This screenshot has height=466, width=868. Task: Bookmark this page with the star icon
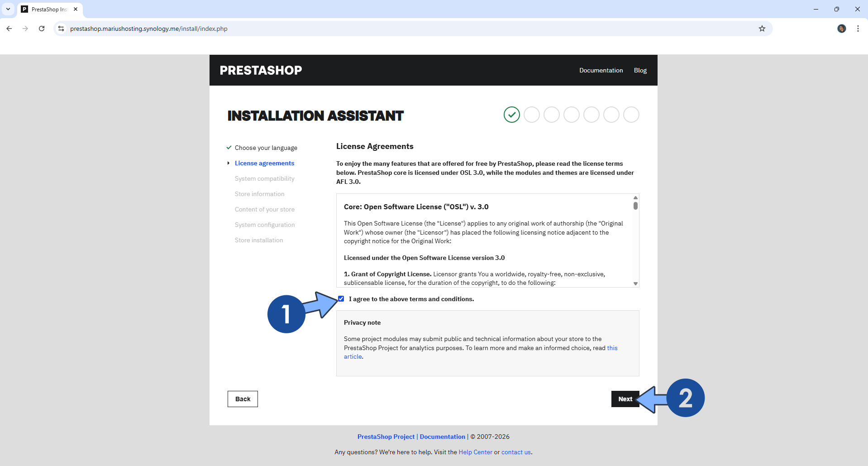click(762, 28)
